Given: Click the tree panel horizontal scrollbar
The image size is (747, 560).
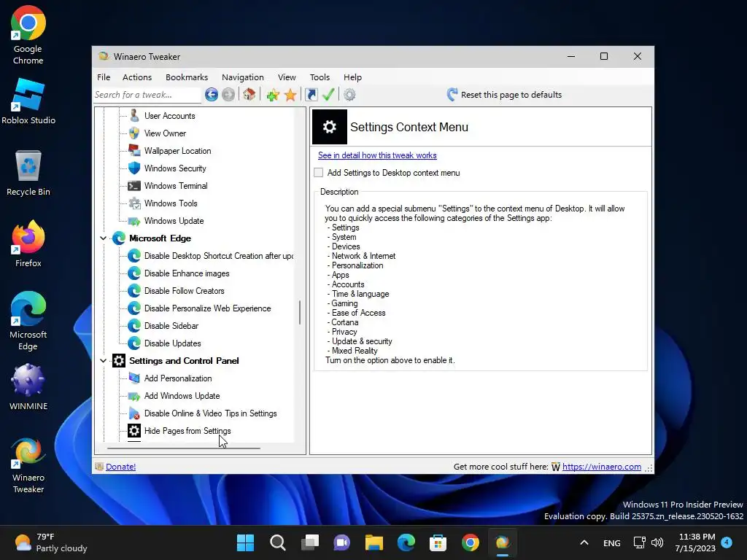Looking at the screenshot, I should click(184, 448).
